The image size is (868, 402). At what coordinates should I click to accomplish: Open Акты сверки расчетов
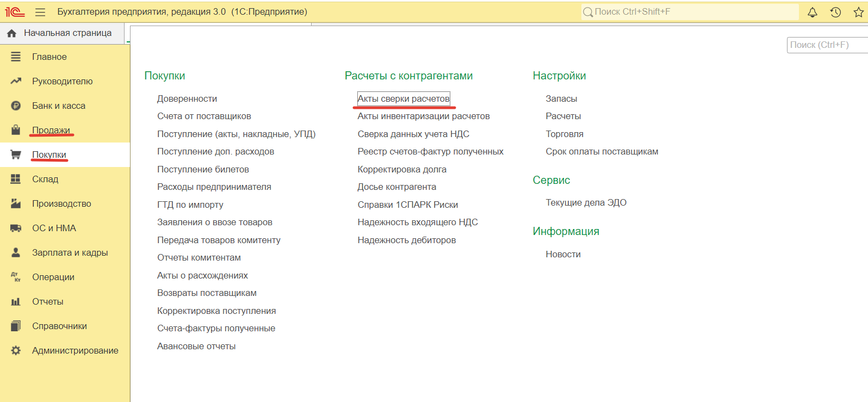tap(403, 98)
